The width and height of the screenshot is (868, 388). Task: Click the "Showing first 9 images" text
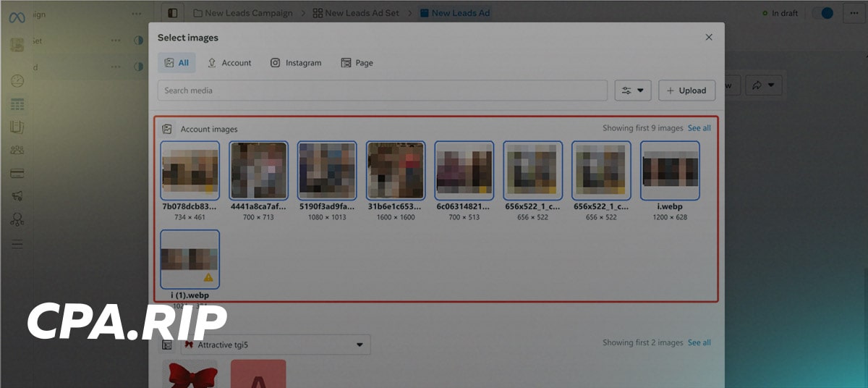(642, 128)
